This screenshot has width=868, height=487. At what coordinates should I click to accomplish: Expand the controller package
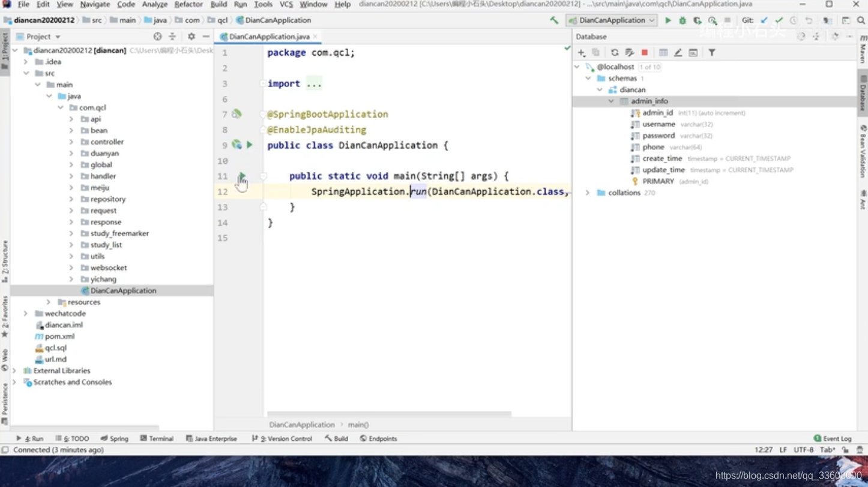click(x=71, y=142)
